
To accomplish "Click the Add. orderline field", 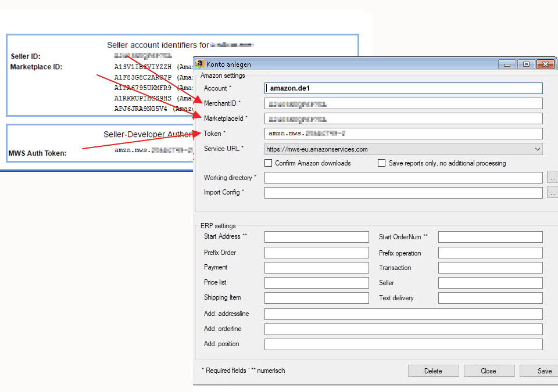I will click(403, 329).
